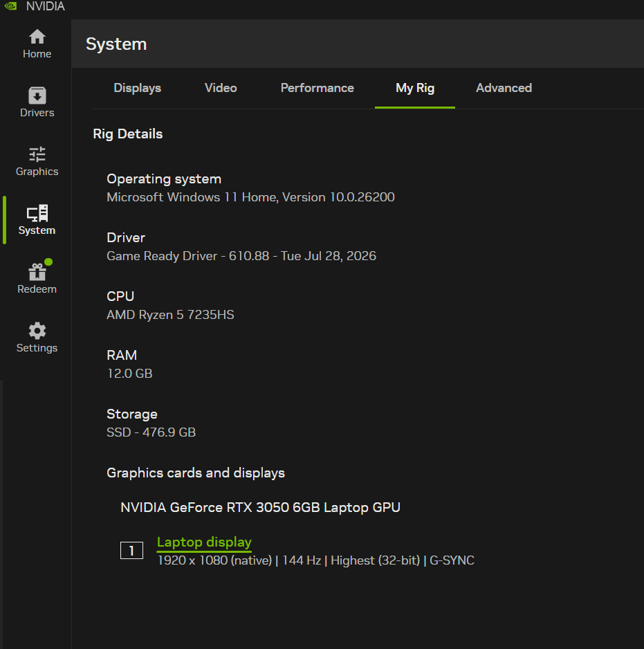The height and width of the screenshot is (649, 644).
Task: Switch to the Performance tab
Action: (317, 88)
